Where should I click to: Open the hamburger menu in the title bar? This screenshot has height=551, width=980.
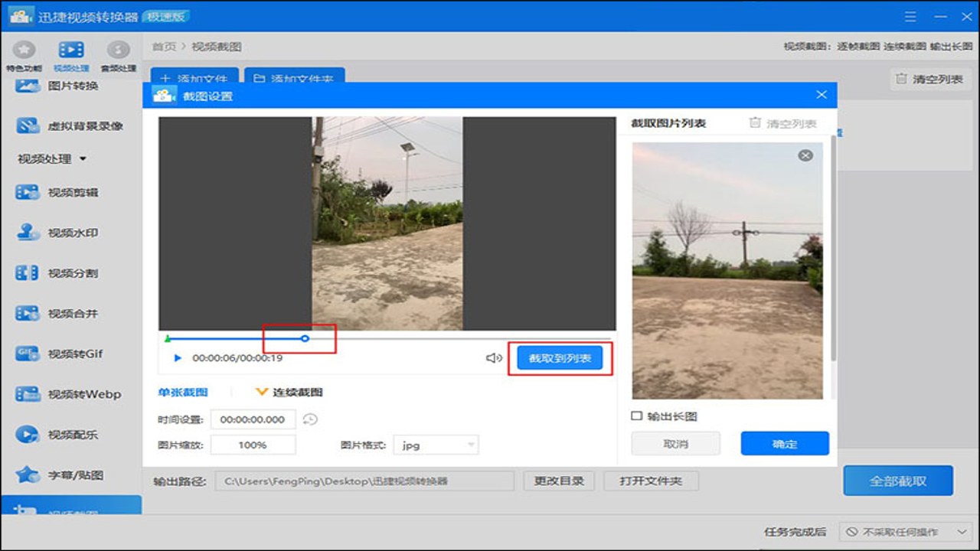[x=910, y=16]
